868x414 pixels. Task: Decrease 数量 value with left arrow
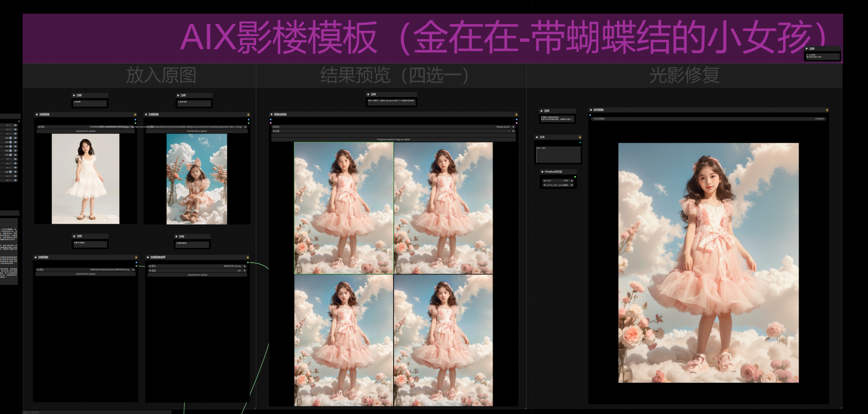click(x=274, y=131)
